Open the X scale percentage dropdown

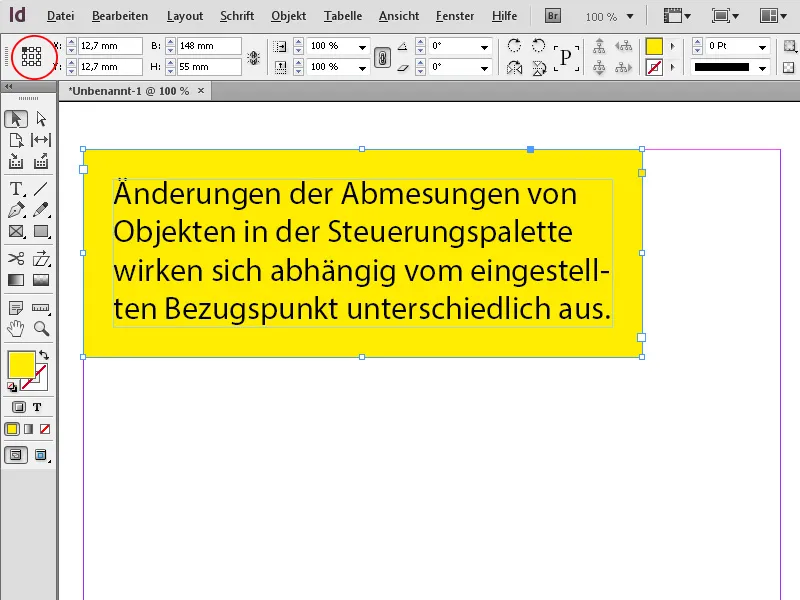point(362,47)
